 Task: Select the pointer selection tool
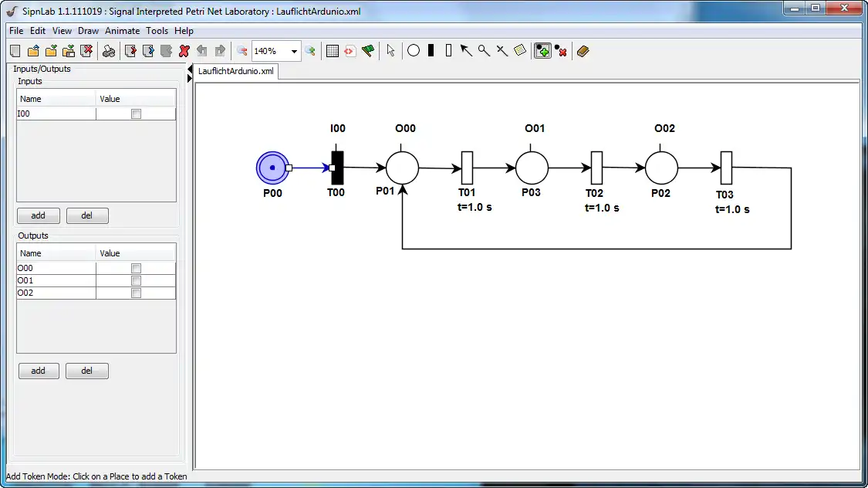(x=391, y=51)
